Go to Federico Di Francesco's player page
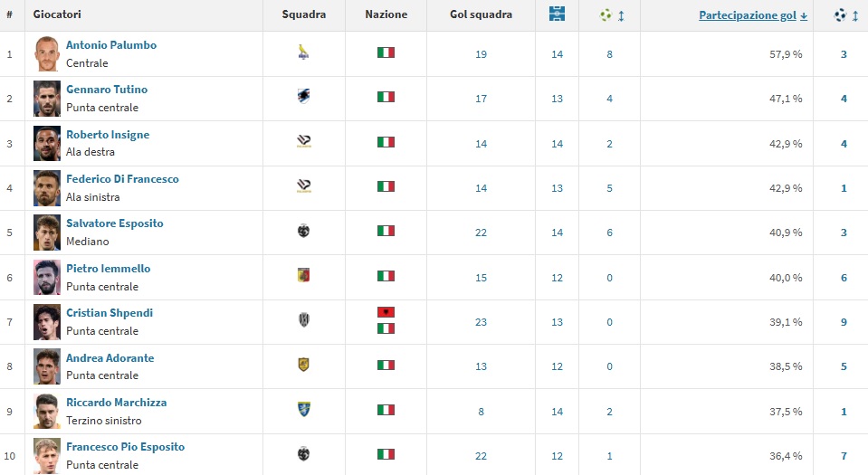The image size is (868, 475). click(122, 179)
